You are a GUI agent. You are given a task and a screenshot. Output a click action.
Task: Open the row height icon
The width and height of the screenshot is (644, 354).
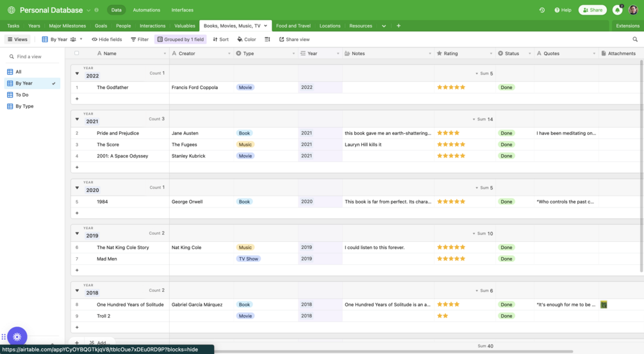(267, 40)
